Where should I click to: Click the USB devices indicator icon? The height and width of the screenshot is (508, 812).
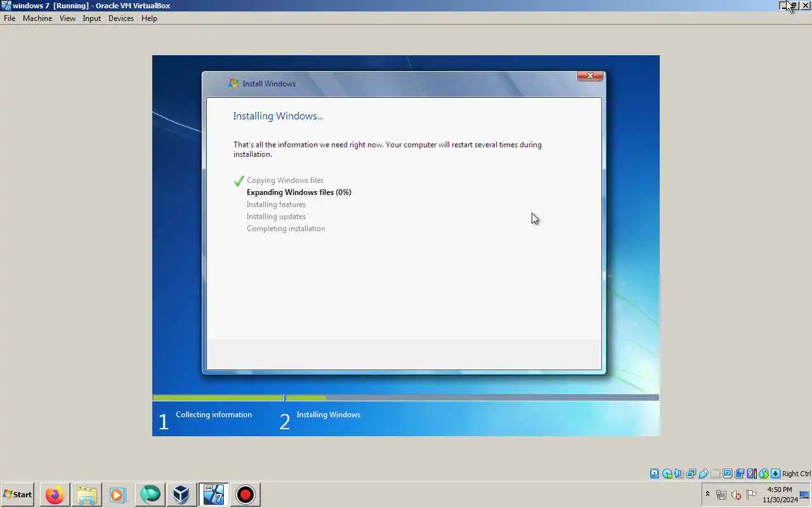click(704, 473)
